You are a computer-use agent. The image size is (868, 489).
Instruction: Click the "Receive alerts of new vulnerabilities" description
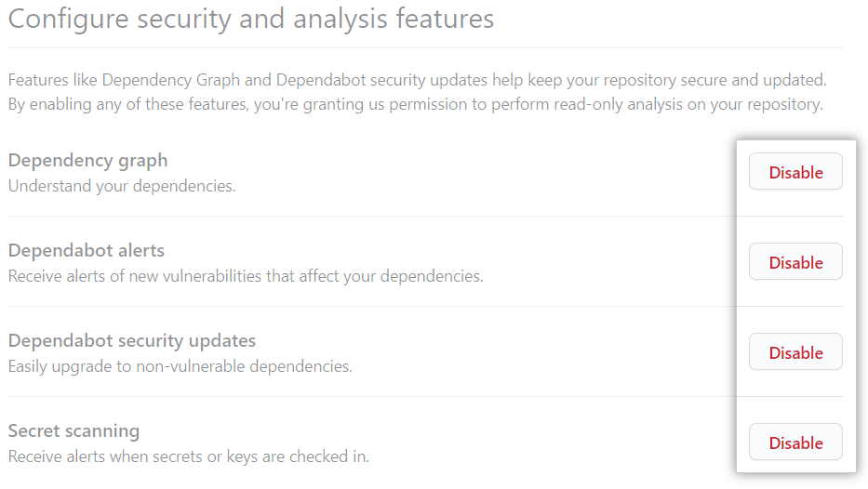click(x=246, y=276)
